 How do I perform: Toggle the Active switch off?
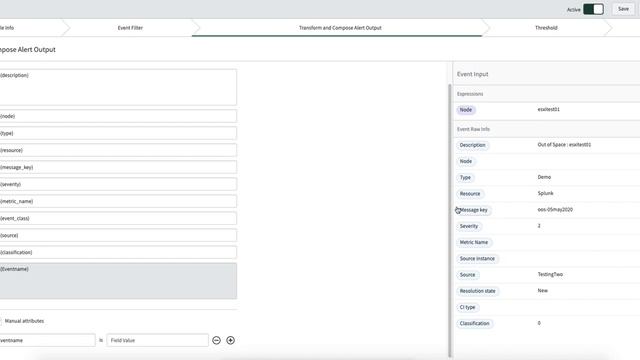pos(593,9)
